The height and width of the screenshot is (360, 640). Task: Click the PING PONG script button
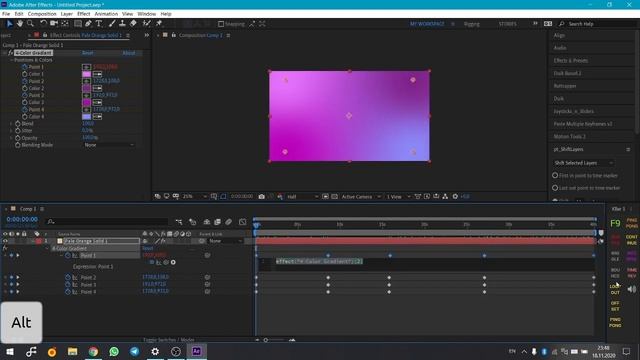coord(615,322)
